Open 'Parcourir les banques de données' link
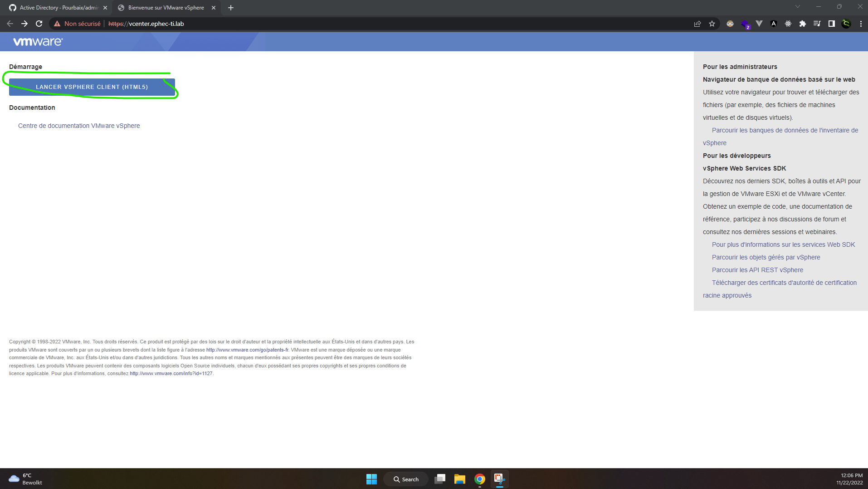Viewport: 868px width, 489px height. tap(780, 137)
